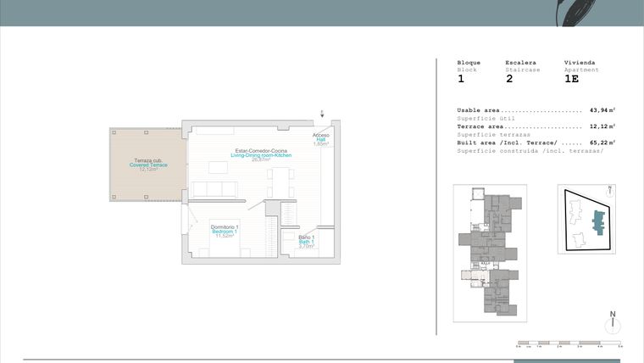Click the large north compass icon

pyautogui.click(x=613, y=322)
